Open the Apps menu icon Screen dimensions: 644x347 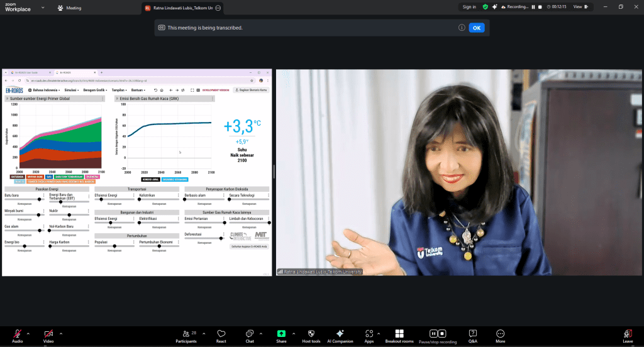(369, 334)
